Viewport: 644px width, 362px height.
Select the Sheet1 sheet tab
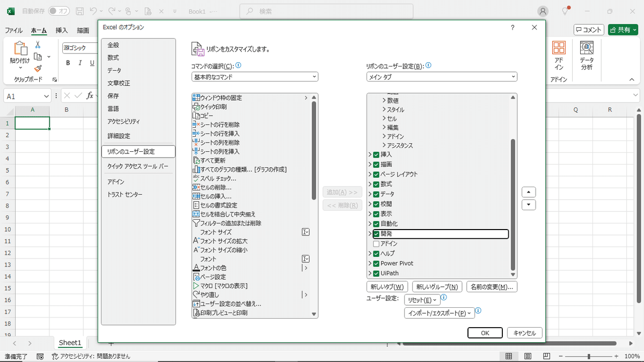[x=70, y=343]
